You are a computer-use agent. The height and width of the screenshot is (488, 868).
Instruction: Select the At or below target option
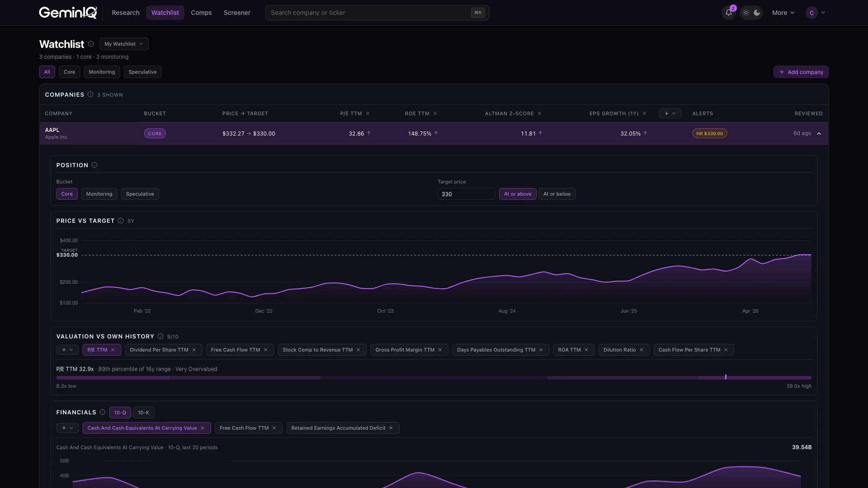point(557,194)
